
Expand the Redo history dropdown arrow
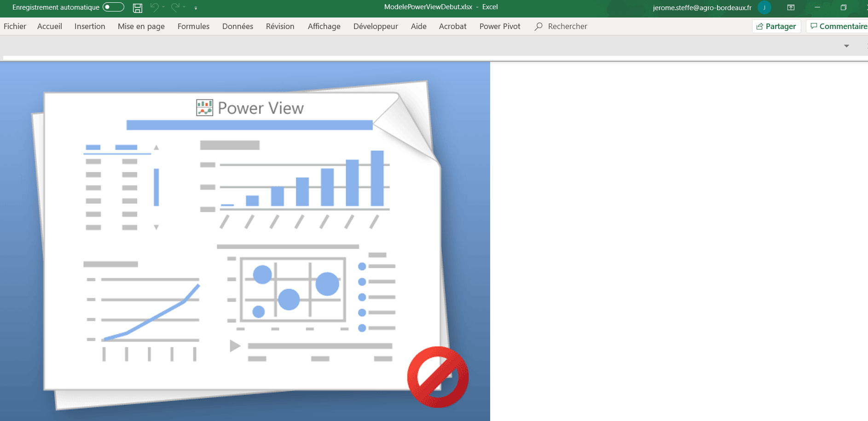point(184,7)
